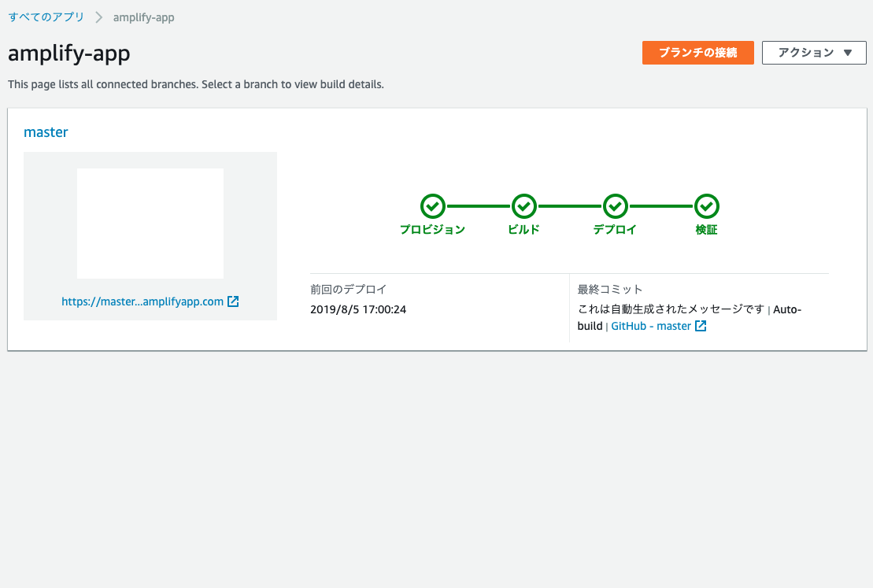This screenshot has width=873, height=588.
Task: Select the デプロイ step label
Action: coord(616,229)
